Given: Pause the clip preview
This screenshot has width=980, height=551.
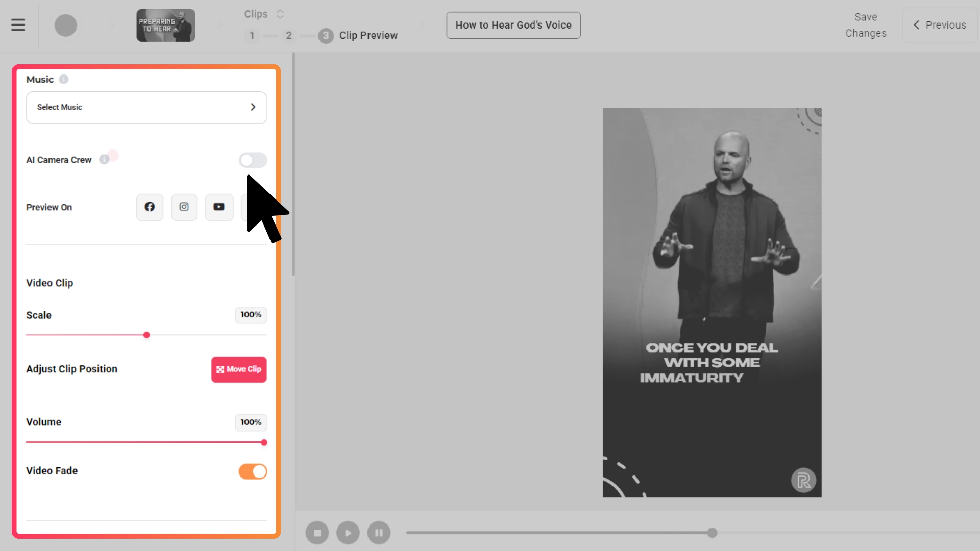Looking at the screenshot, I should tap(379, 533).
